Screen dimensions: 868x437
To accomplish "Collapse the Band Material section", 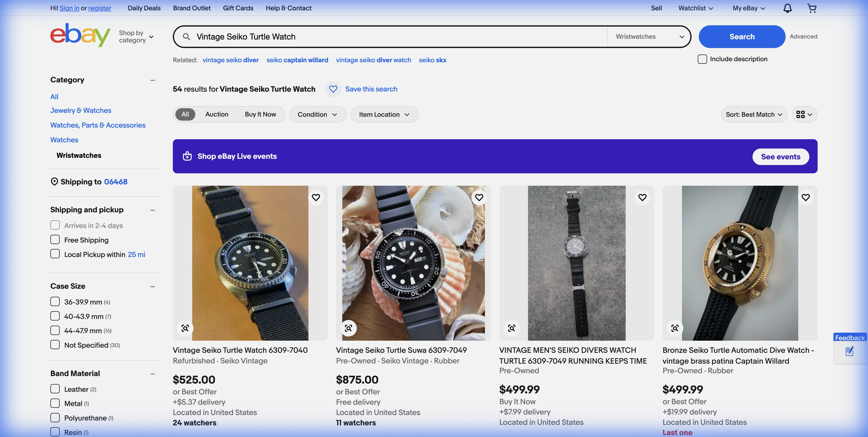I will 153,374.
